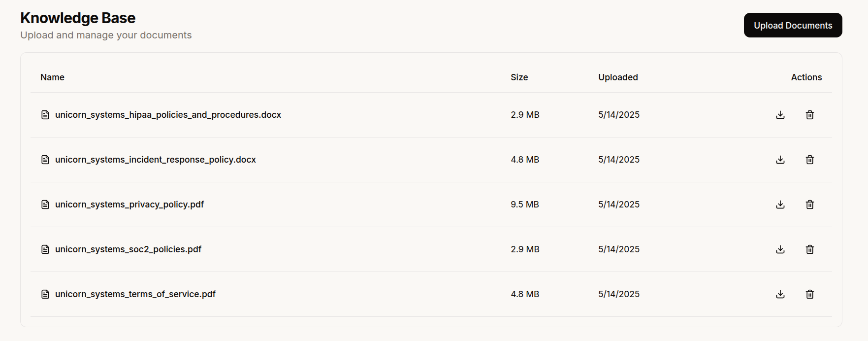The width and height of the screenshot is (868, 341).
Task: Download the SOC2 policies PDF
Action: tap(780, 249)
